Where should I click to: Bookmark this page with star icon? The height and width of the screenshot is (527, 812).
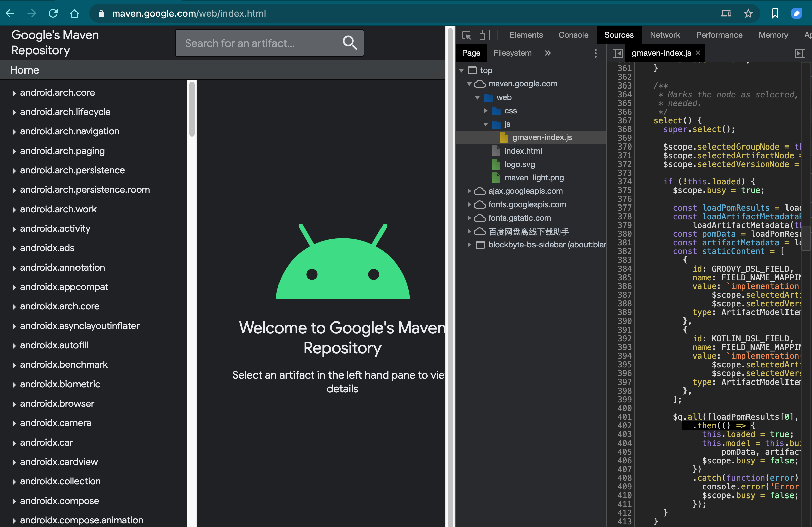pos(748,14)
